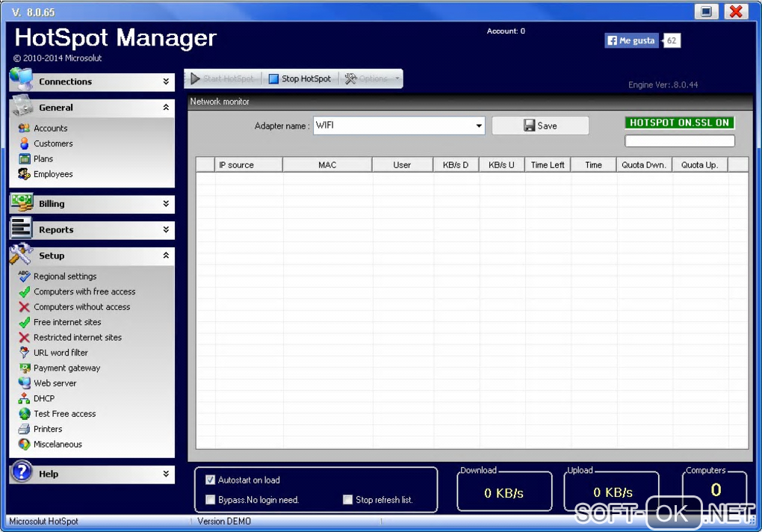The height and width of the screenshot is (532, 762).
Task: Open the Employees entry
Action: click(x=53, y=174)
